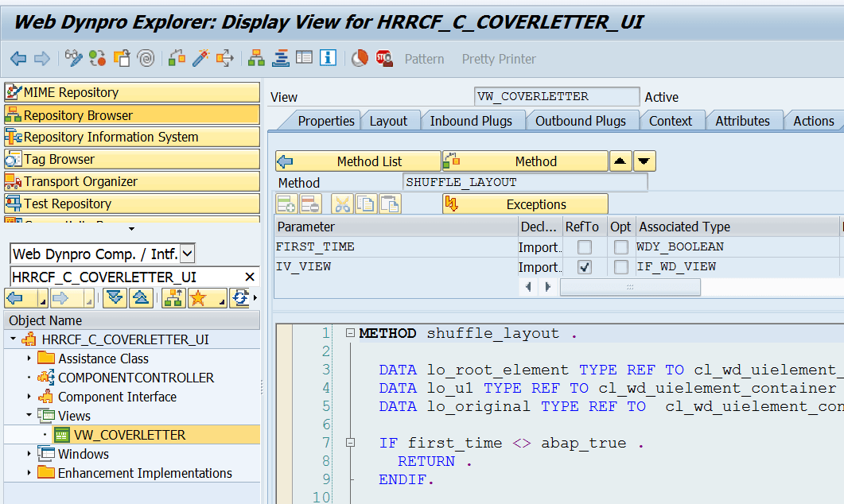Screen dimensions: 844x504
Task: Click the back navigation arrow
Action: (x=20, y=57)
